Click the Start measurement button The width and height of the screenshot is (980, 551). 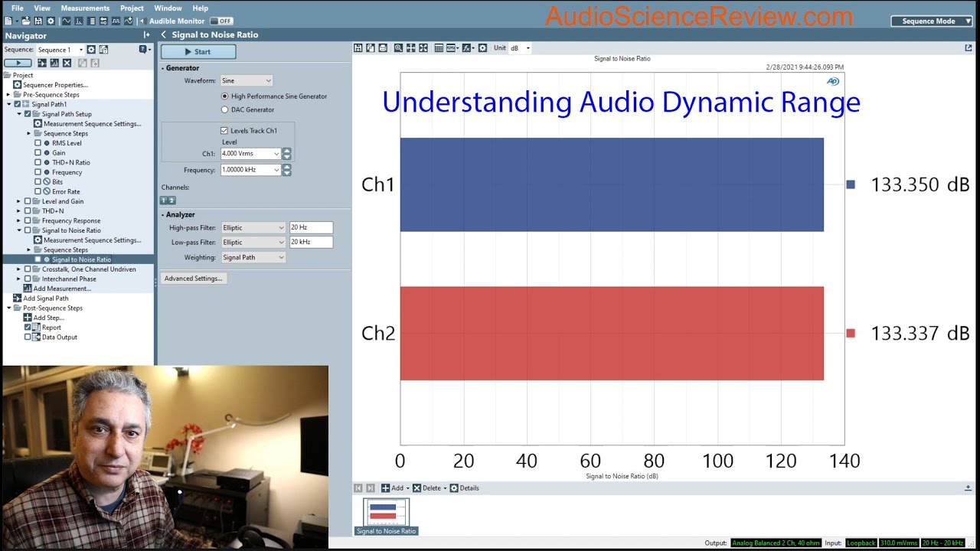(198, 52)
